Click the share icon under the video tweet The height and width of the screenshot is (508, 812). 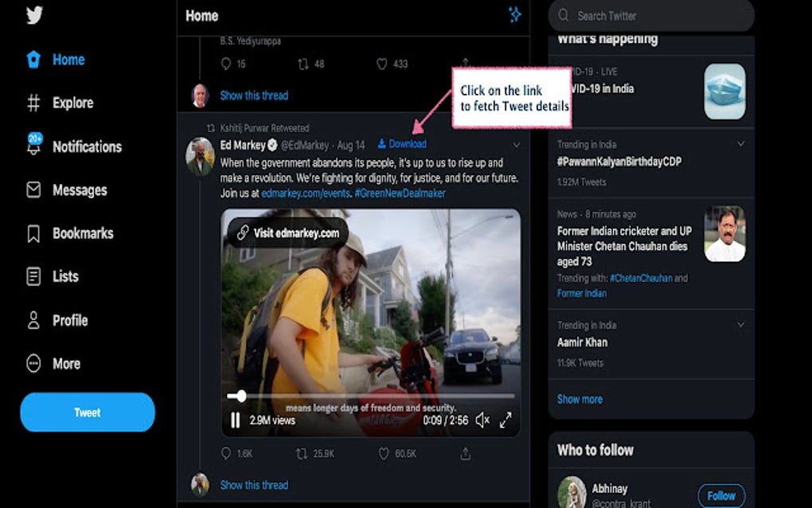coord(464,452)
